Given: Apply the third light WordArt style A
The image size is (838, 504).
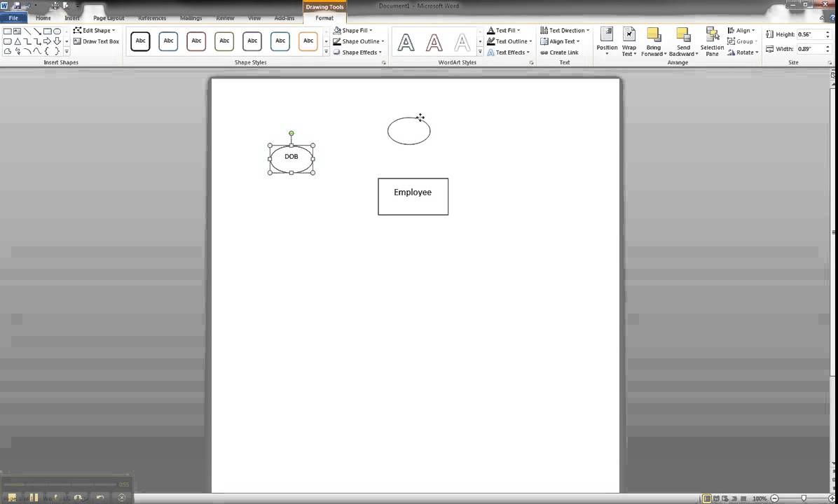Looking at the screenshot, I should pyautogui.click(x=462, y=41).
